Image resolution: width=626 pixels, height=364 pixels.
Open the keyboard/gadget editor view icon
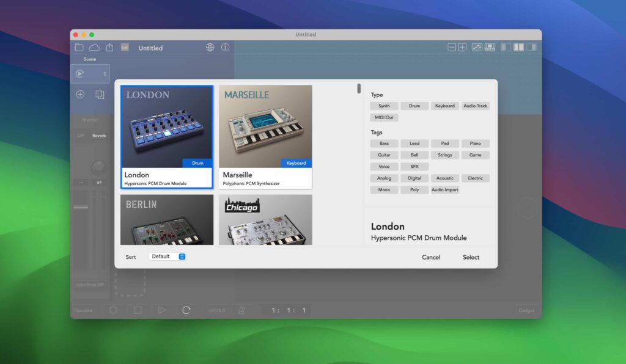click(x=490, y=47)
